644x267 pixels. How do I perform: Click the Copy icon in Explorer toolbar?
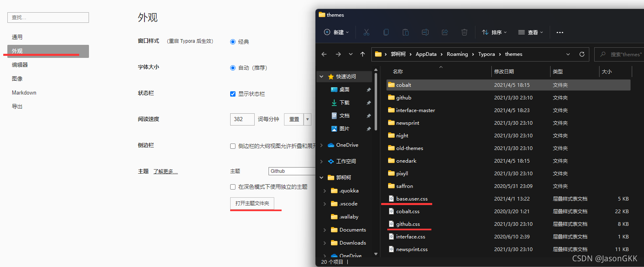tap(386, 32)
